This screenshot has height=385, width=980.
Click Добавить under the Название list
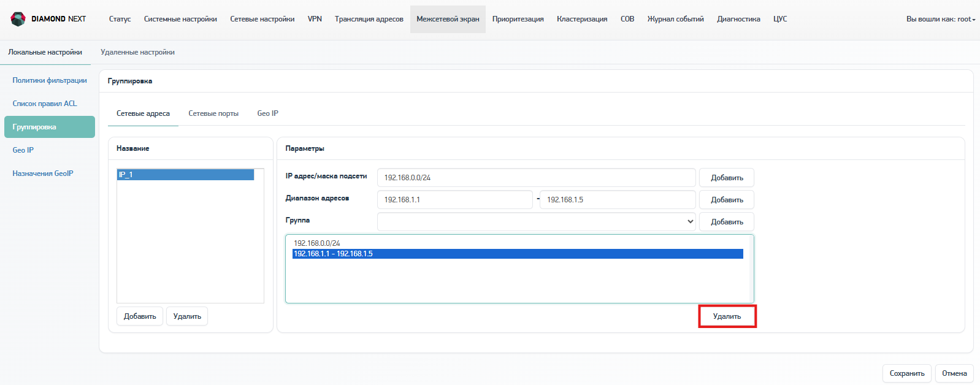click(x=140, y=316)
